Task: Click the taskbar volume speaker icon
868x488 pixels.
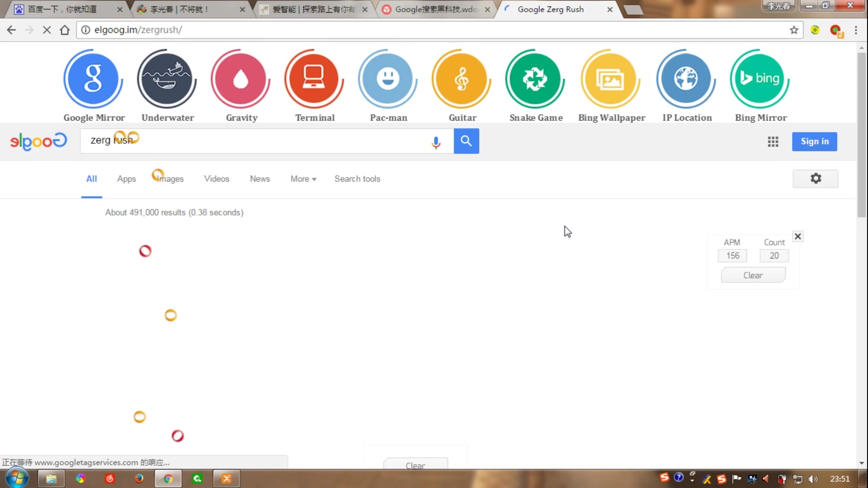Action: click(x=813, y=479)
